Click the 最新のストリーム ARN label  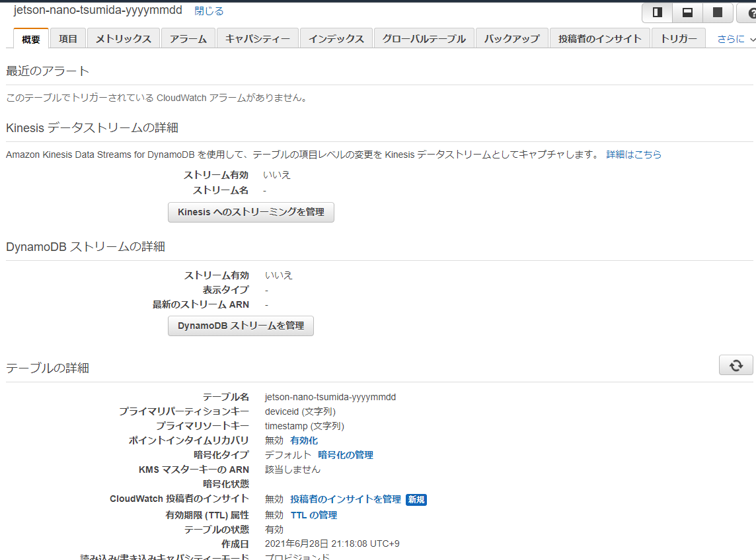(x=201, y=304)
